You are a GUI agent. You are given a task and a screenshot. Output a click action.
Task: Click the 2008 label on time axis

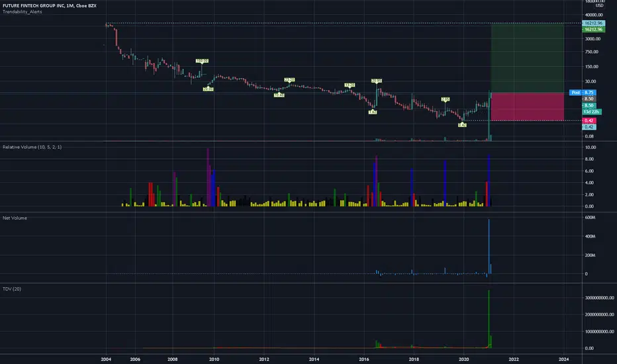coord(172,359)
